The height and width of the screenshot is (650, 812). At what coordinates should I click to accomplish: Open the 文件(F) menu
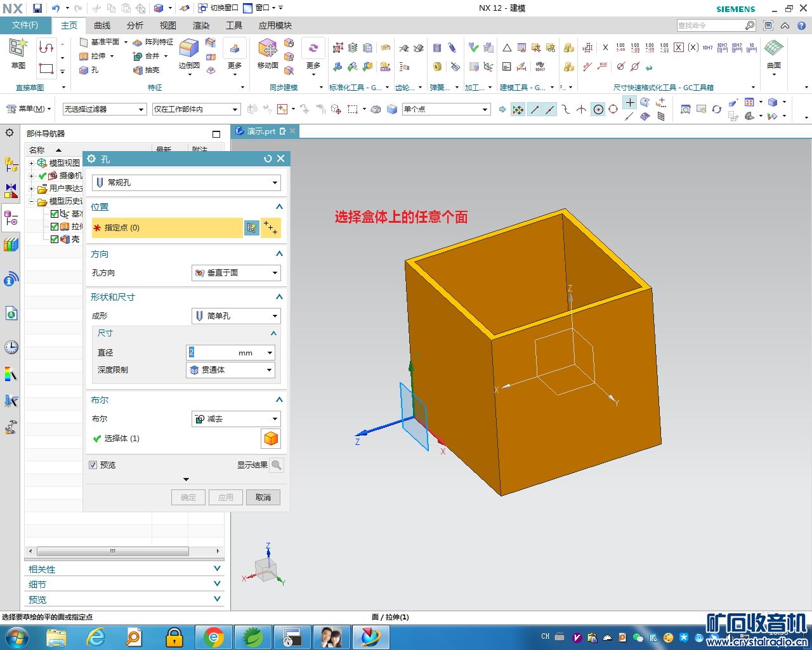(x=25, y=25)
